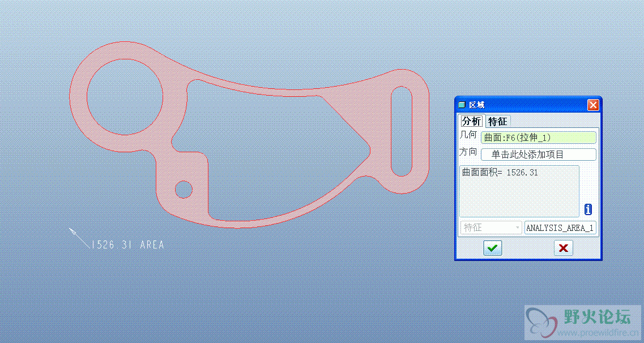Accept analysis with green checkmark button

(x=492, y=248)
